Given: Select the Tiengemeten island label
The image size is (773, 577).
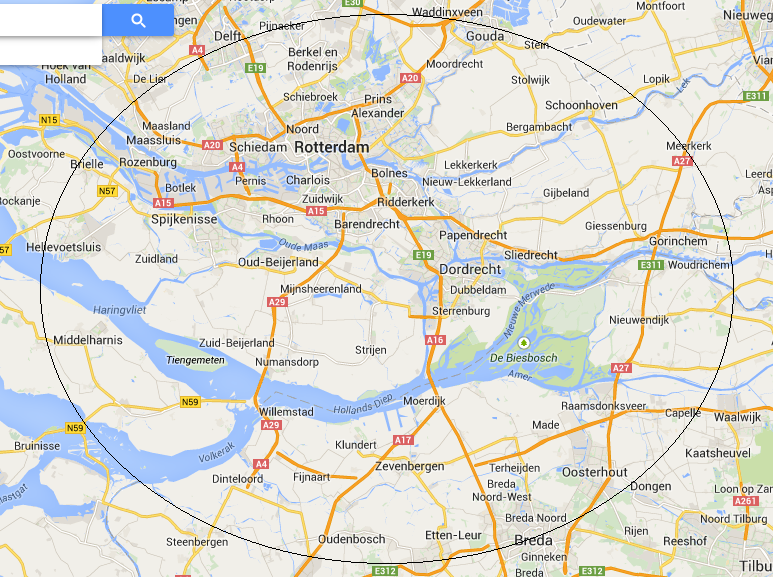Looking at the screenshot, I should pyautogui.click(x=195, y=360).
